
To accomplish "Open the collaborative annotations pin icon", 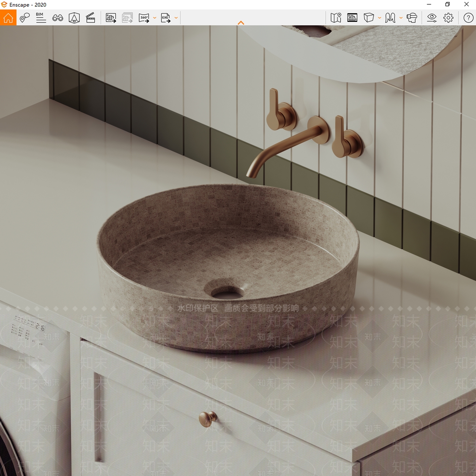I will (25, 18).
